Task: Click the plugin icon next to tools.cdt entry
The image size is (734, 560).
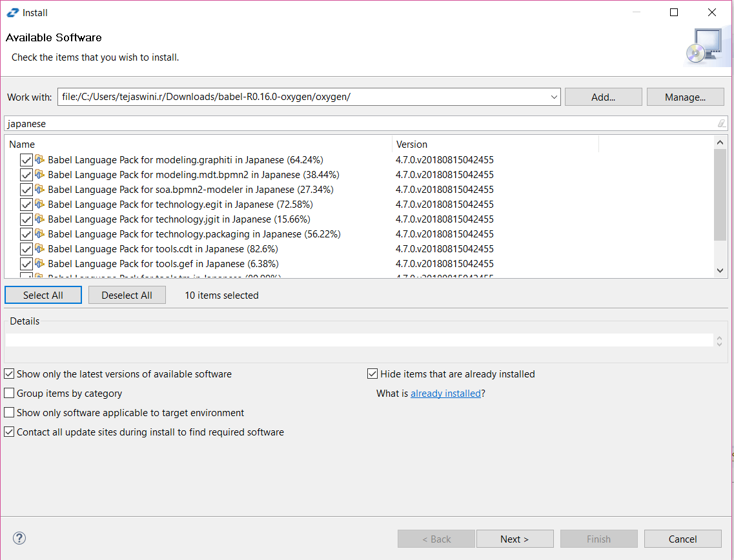Action: coord(40,248)
